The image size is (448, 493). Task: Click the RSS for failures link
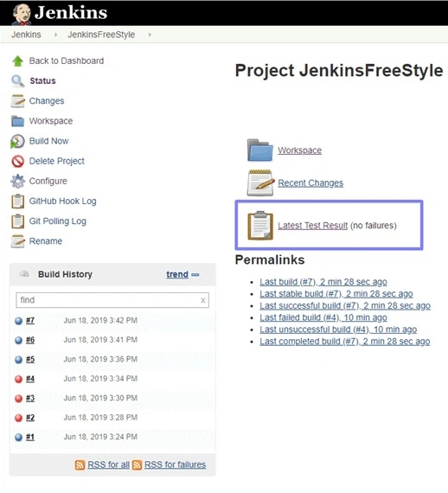click(175, 464)
